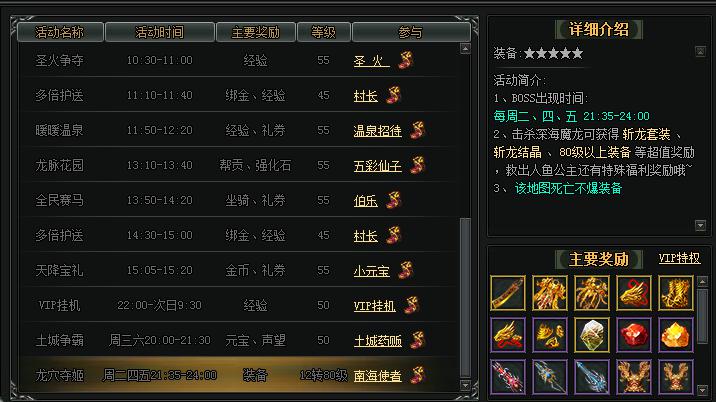Click the boot icon next to 南海使者

point(417,375)
